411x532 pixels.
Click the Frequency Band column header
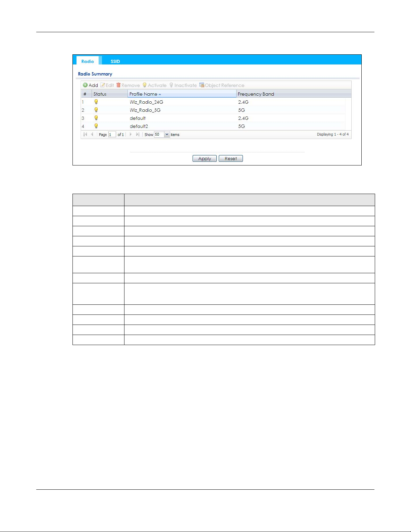click(294, 94)
